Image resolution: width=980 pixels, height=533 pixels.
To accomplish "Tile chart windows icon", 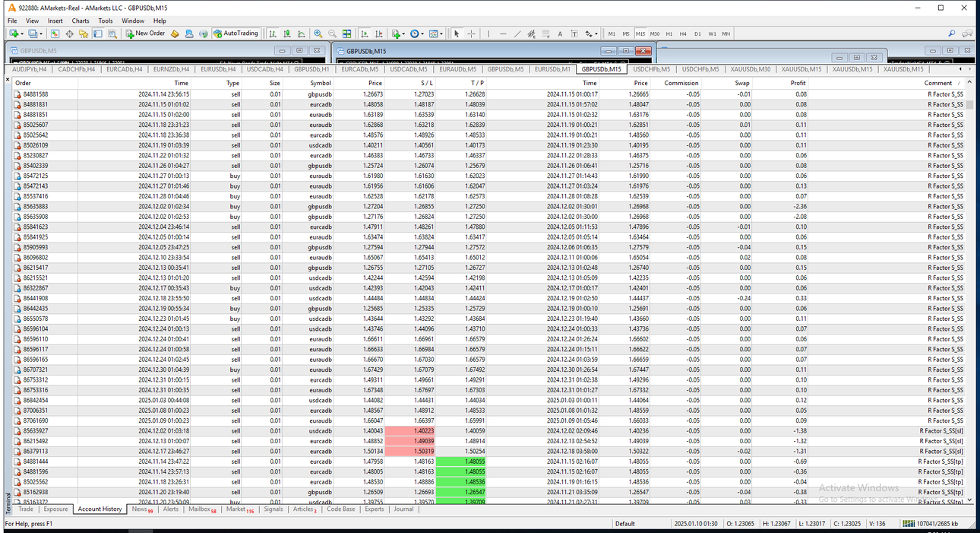I will point(346,33).
